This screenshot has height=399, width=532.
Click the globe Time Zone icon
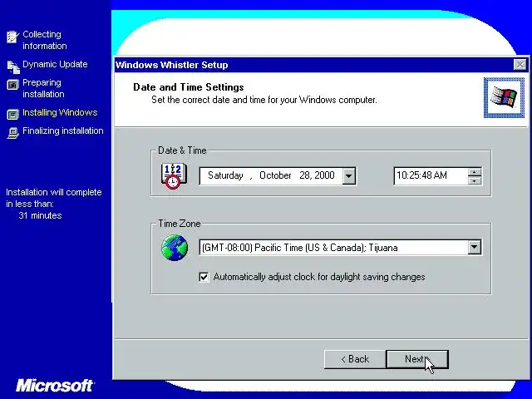[x=175, y=248]
